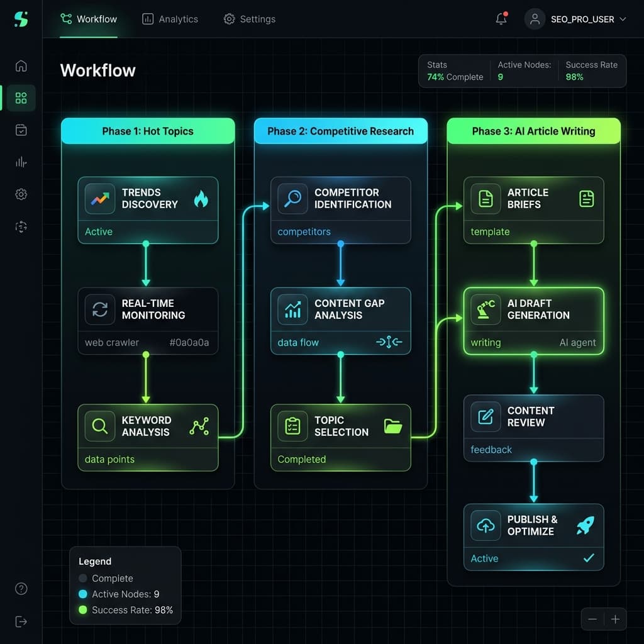Select the Article Briefs document icon

click(485, 199)
